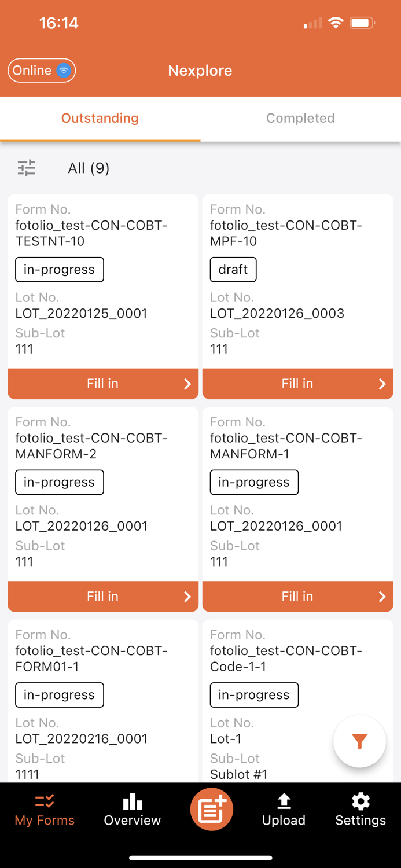The image size is (401, 868).
Task: Fill in form with Lot LOT_20220126_0003
Action: (x=297, y=384)
